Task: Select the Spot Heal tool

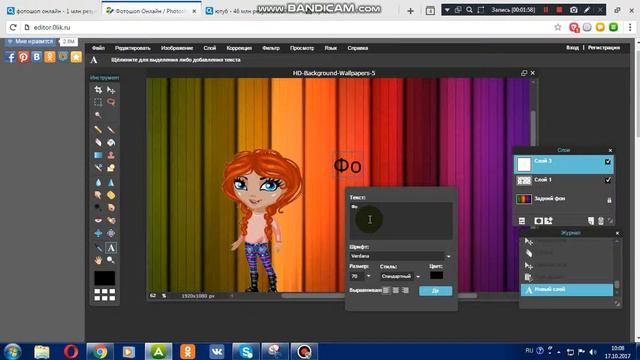Action: pyautogui.click(x=111, y=220)
